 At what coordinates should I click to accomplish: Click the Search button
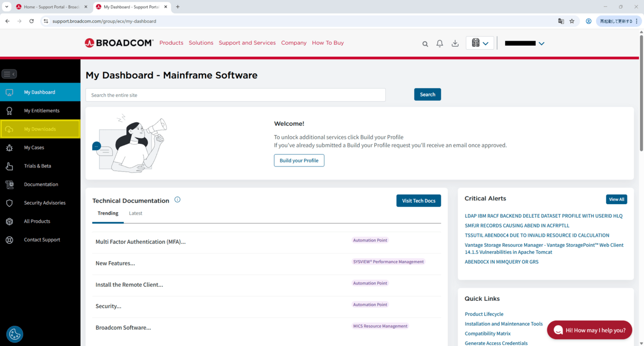pyautogui.click(x=428, y=95)
